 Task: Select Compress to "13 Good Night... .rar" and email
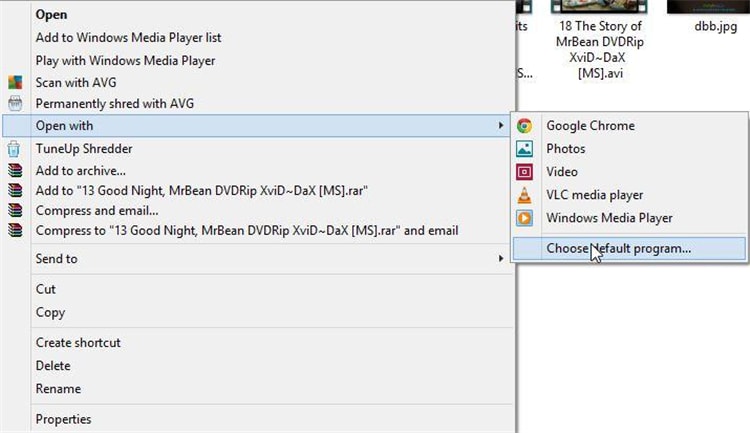tap(247, 231)
